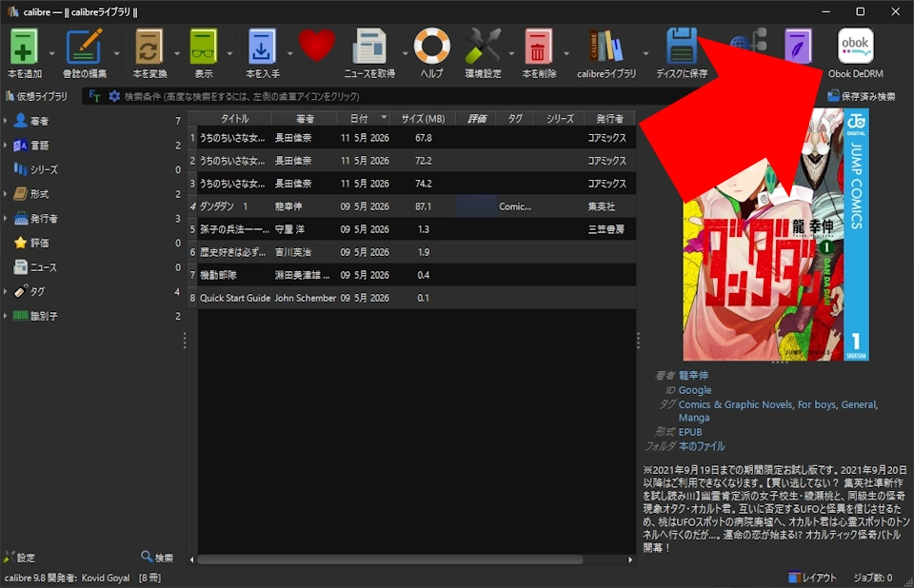Sort by Author (著者) column header
The width and height of the screenshot is (914, 588).
click(x=305, y=118)
